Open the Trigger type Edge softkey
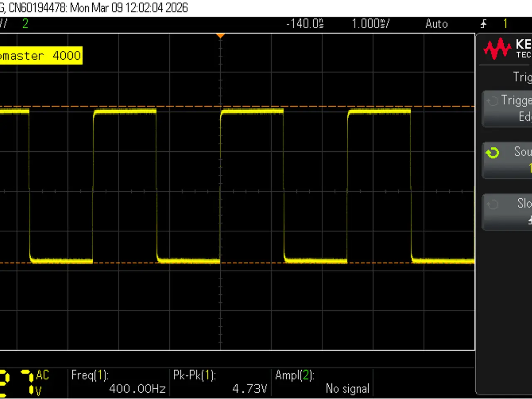The image size is (532, 399). click(507, 109)
